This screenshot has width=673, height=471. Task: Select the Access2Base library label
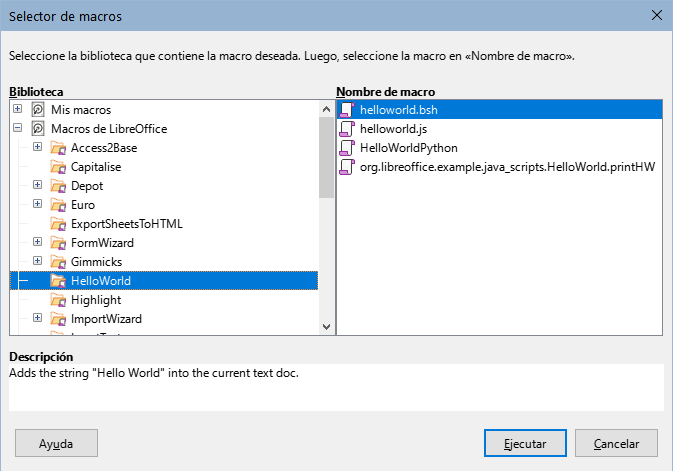click(104, 148)
